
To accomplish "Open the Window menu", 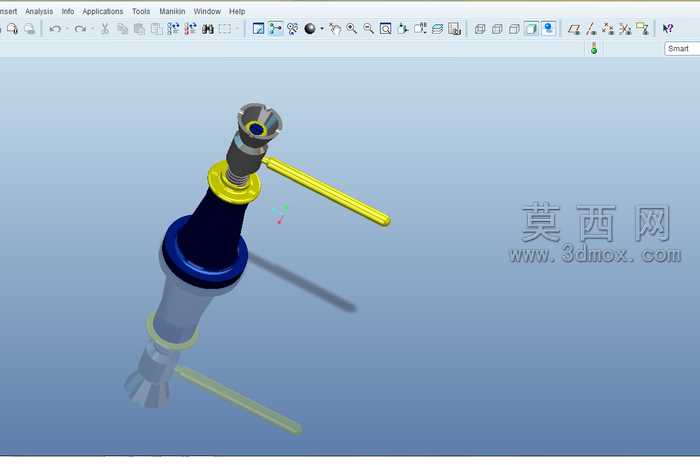I will [x=207, y=12].
